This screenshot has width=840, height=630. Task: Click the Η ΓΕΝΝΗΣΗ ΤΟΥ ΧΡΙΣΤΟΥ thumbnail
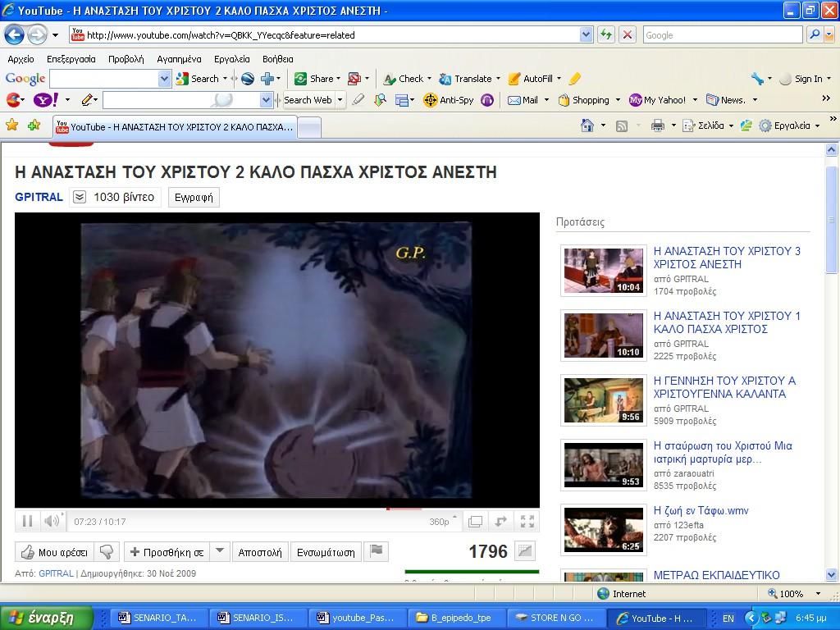tap(604, 400)
